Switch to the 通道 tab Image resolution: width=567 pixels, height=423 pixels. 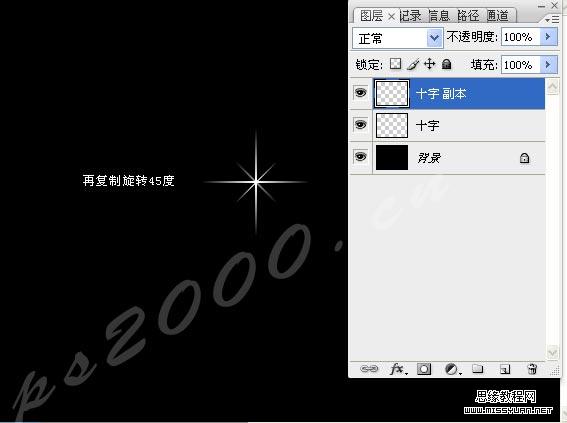499,16
